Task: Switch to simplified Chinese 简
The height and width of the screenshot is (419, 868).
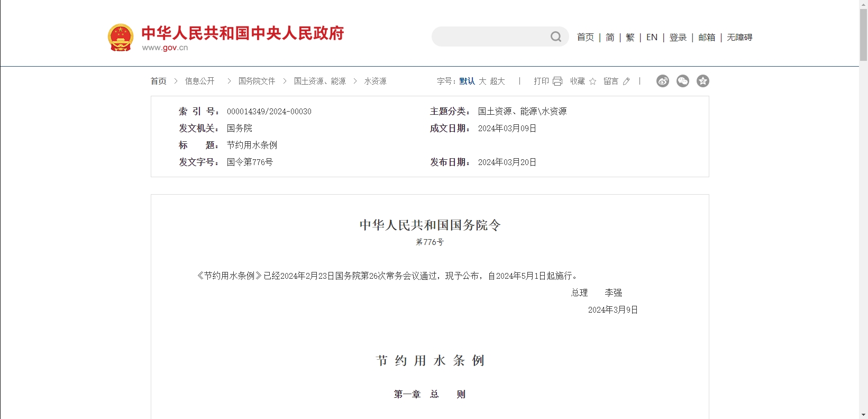Action: [610, 37]
